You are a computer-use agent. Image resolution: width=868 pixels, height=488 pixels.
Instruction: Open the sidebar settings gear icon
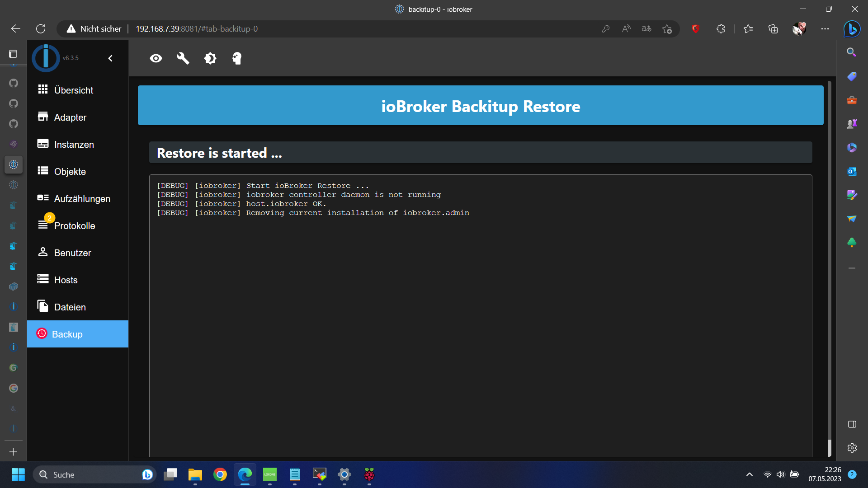coord(852,448)
